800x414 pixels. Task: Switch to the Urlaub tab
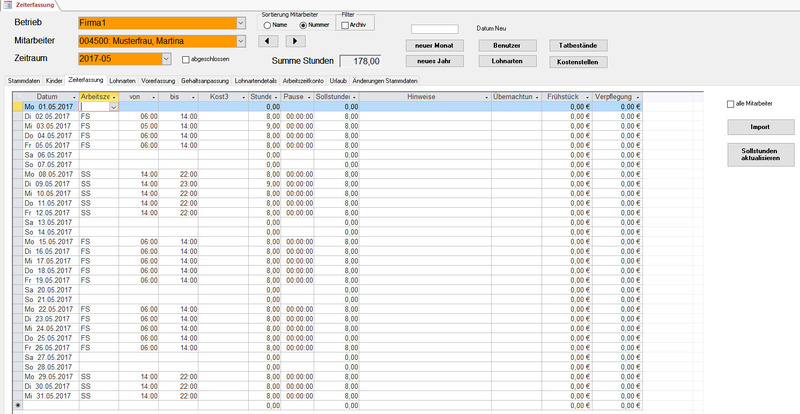339,81
